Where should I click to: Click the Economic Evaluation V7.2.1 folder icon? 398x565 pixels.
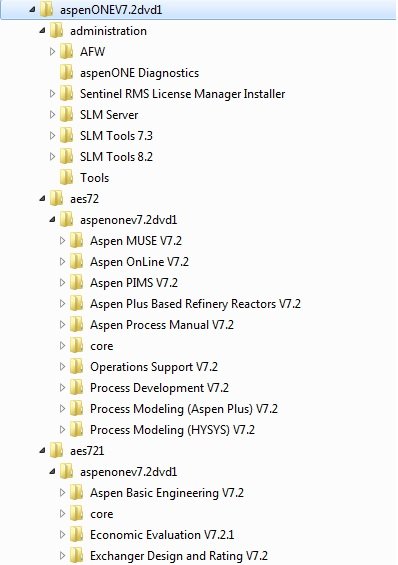[76, 534]
